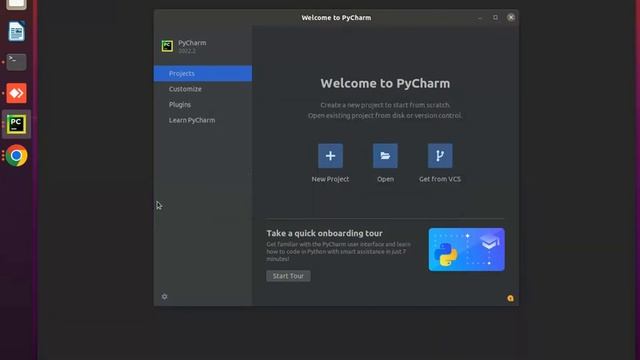The height and width of the screenshot is (360, 640).
Task: Open settings gear in welcome sidebar
Action: pyautogui.click(x=164, y=297)
